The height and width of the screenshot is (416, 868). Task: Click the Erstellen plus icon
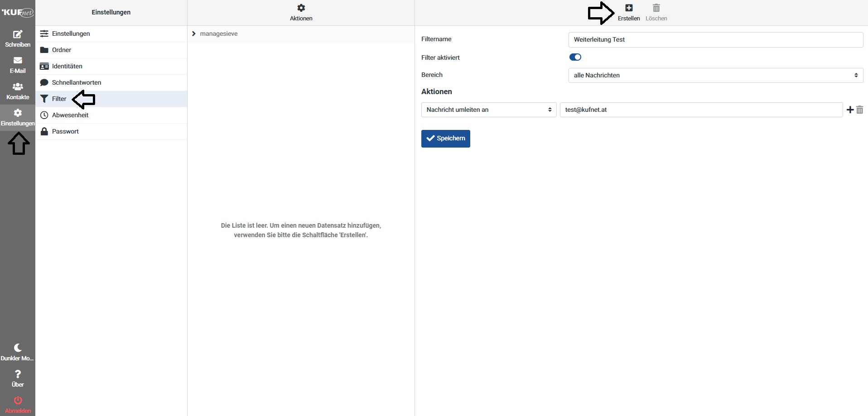[x=629, y=8]
